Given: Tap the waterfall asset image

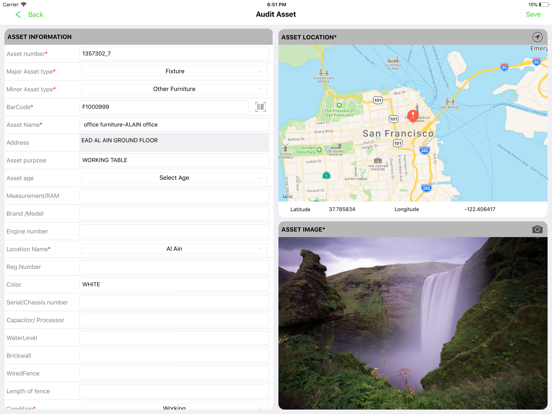Looking at the screenshot, I should 413,323.
